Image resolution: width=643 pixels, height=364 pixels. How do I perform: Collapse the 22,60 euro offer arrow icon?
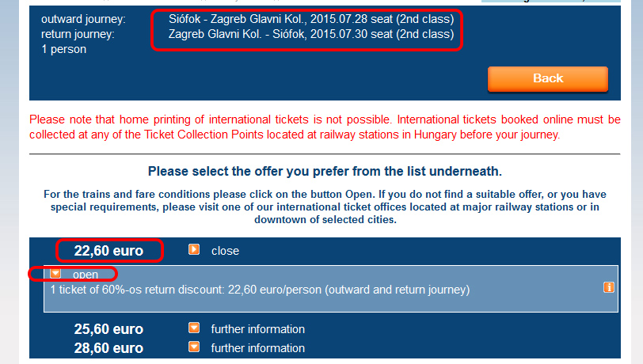pos(194,249)
